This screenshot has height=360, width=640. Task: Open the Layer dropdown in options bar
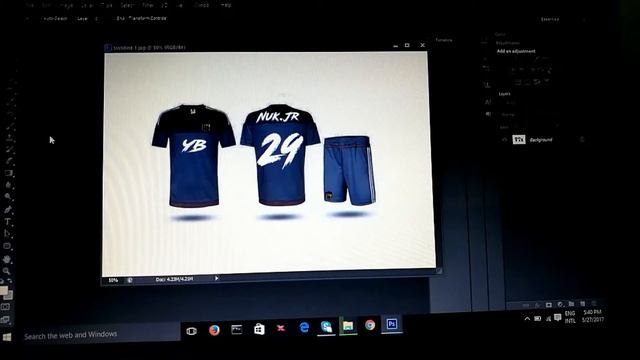tap(87, 19)
